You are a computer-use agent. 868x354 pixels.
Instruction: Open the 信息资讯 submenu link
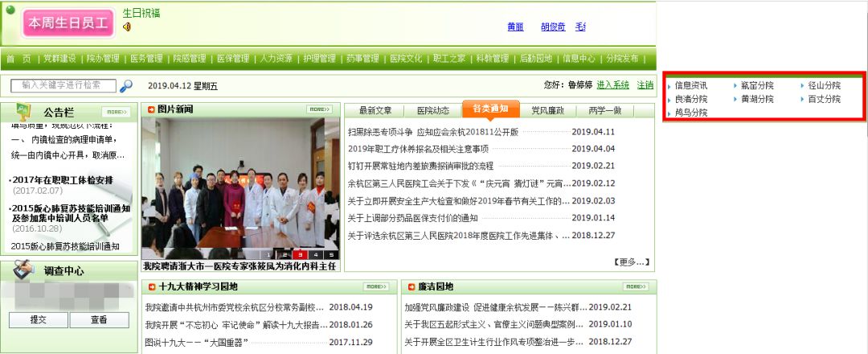(x=691, y=85)
